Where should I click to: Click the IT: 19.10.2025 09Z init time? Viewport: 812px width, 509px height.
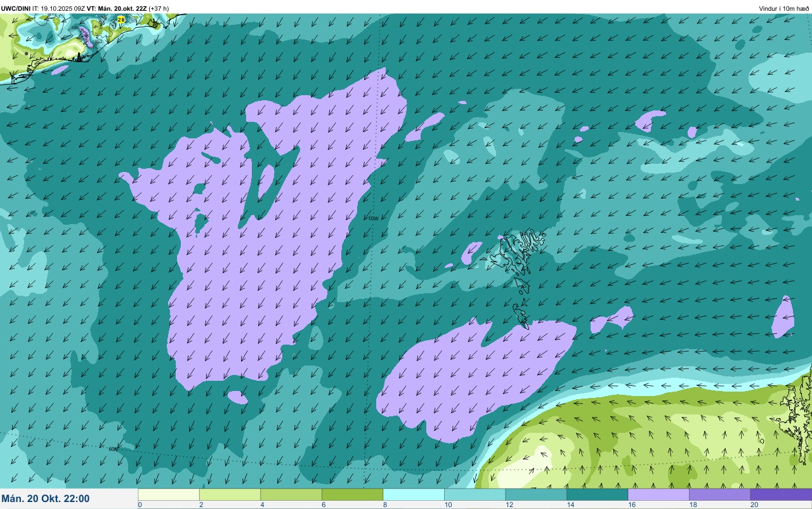tap(58, 8)
